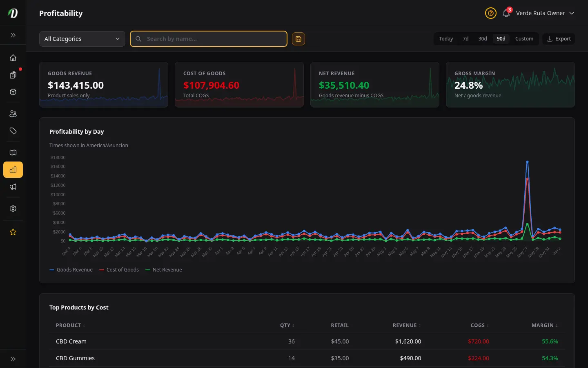Image resolution: width=588 pixels, height=368 pixels.
Task: Select the Today date range
Action: (446, 39)
